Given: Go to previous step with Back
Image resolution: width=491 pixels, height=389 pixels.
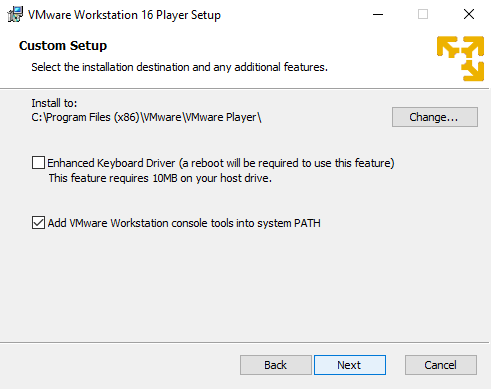Looking at the screenshot, I should point(276,365).
